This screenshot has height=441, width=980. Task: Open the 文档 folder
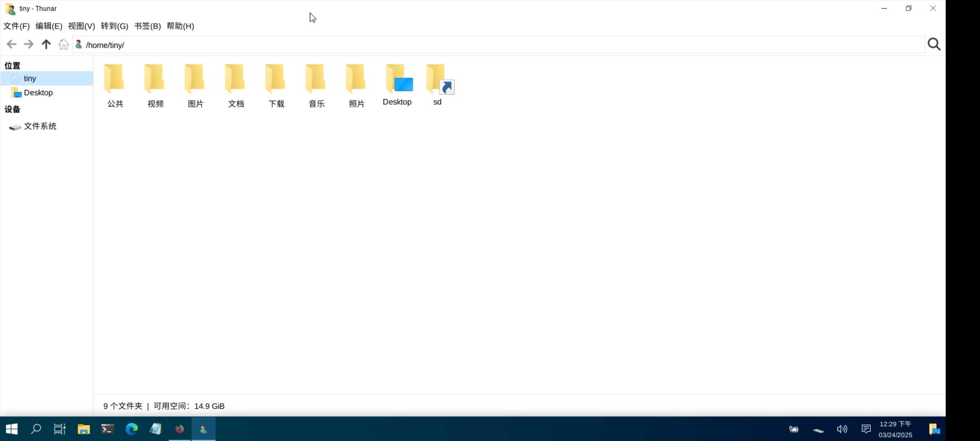pyautogui.click(x=235, y=82)
